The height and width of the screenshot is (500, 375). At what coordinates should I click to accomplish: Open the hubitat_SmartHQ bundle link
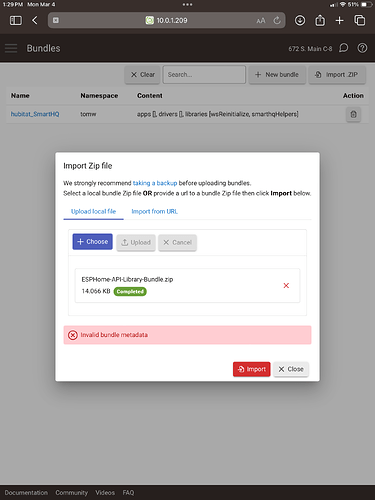pyautogui.click(x=35, y=114)
